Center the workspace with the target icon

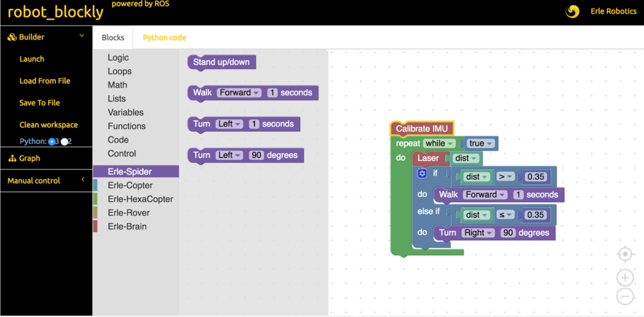point(625,254)
